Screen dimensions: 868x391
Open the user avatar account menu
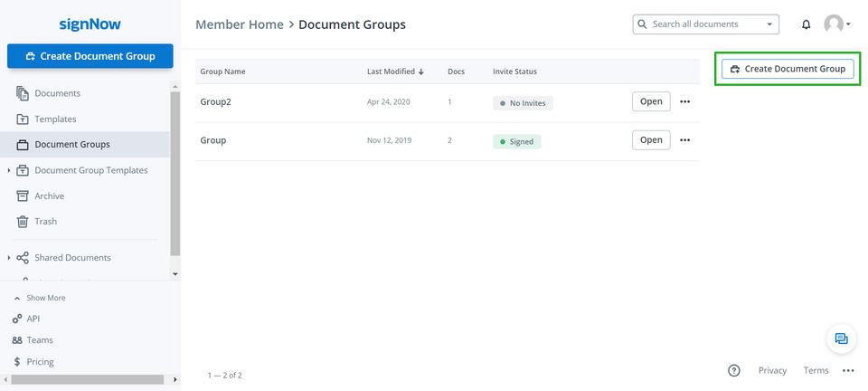(837, 24)
